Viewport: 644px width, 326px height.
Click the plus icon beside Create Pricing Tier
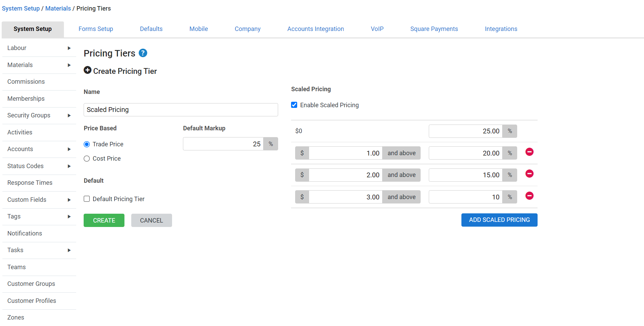(x=87, y=70)
